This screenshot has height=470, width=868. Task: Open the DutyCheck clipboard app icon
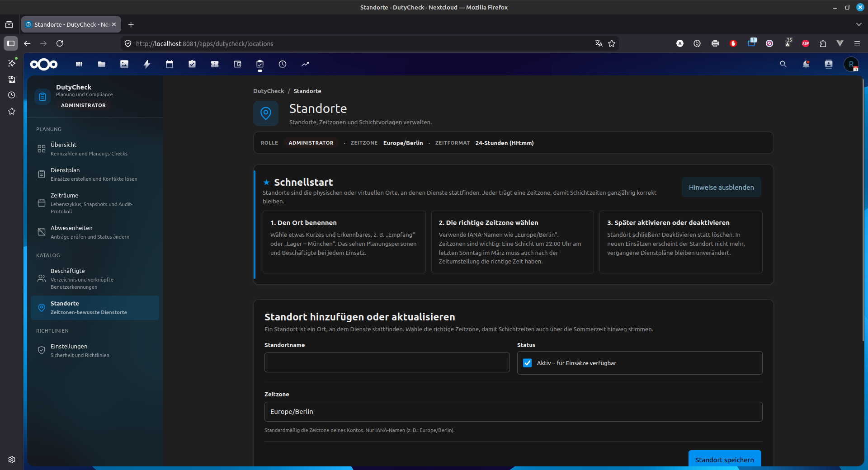(x=260, y=64)
